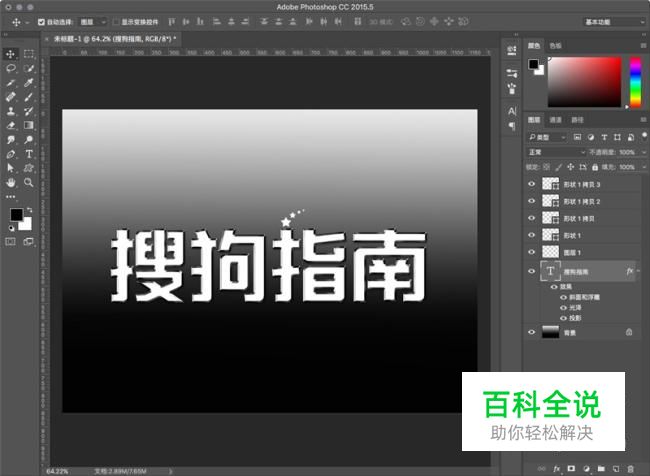
Task: Open the blend mode 正常 dropdown
Action: [556, 152]
